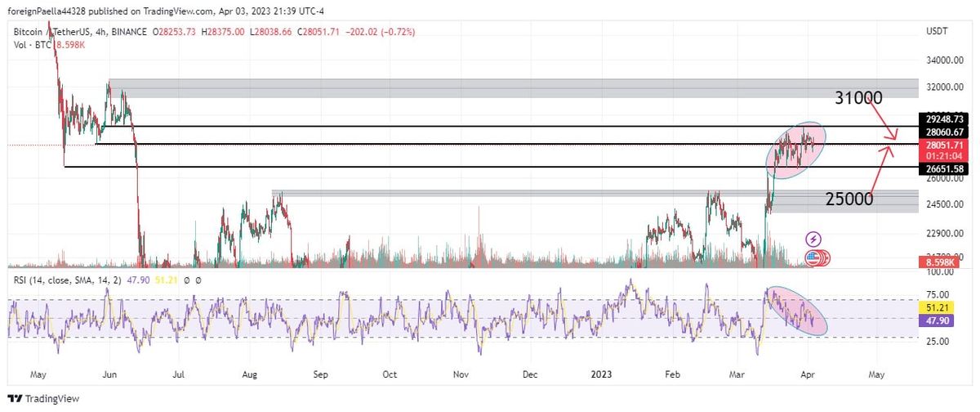Click the 25000 text annotation
The height and width of the screenshot is (412, 980).
850,198
